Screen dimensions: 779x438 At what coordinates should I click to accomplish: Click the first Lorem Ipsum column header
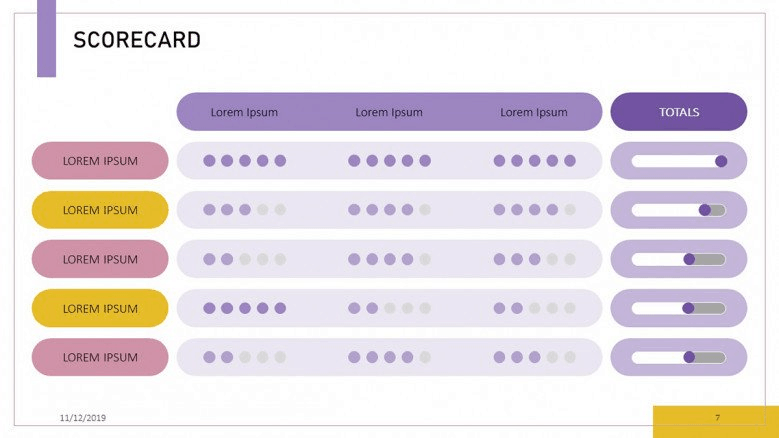coord(244,112)
